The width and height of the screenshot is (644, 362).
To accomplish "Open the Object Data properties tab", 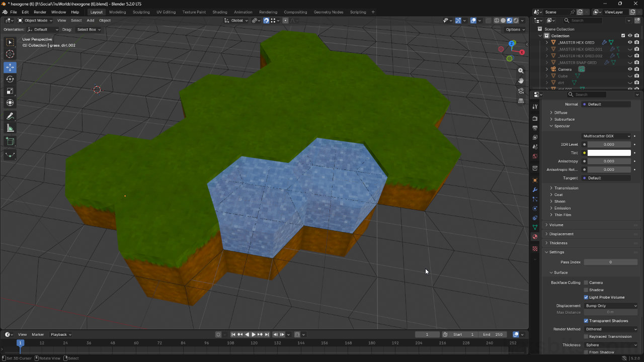I will tap(535, 227).
